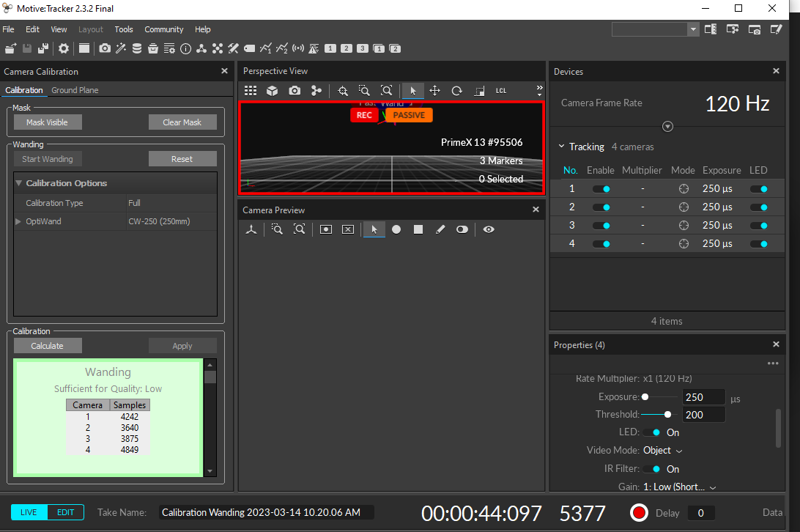
Task: Expand the OptiWand calibration option
Action: pos(19,221)
